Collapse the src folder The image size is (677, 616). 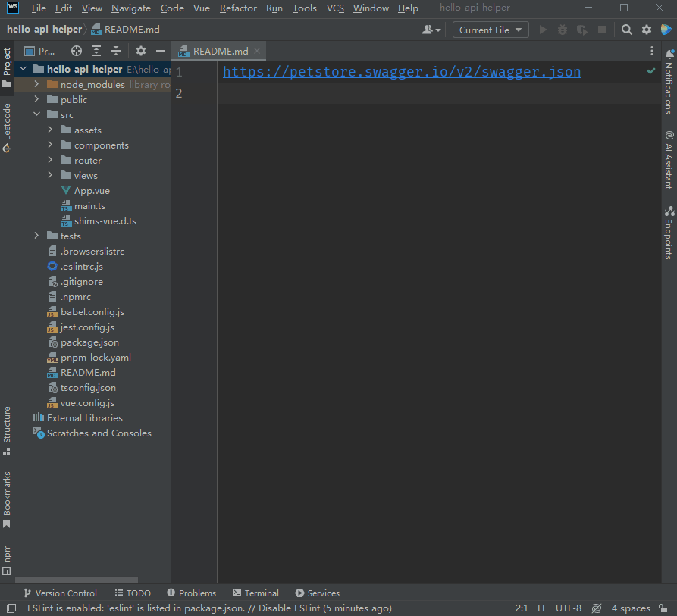pos(36,114)
